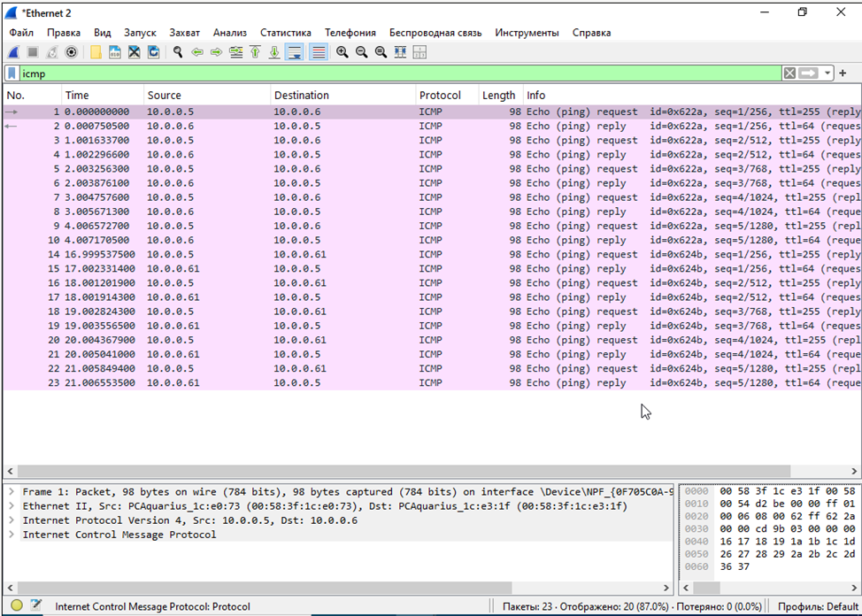The width and height of the screenshot is (862, 616).
Task: Sort packets by the Destination column
Action: click(342, 96)
